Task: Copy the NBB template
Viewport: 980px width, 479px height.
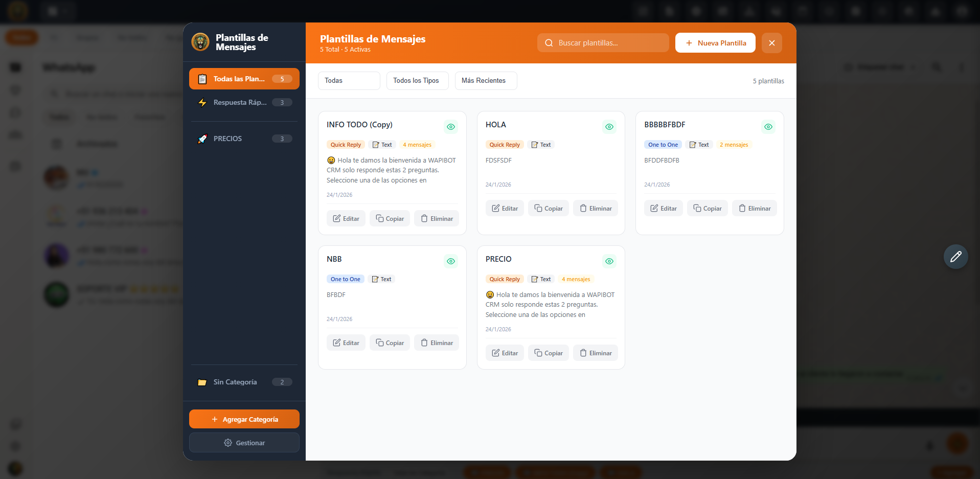Action: [x=390, y=343]
